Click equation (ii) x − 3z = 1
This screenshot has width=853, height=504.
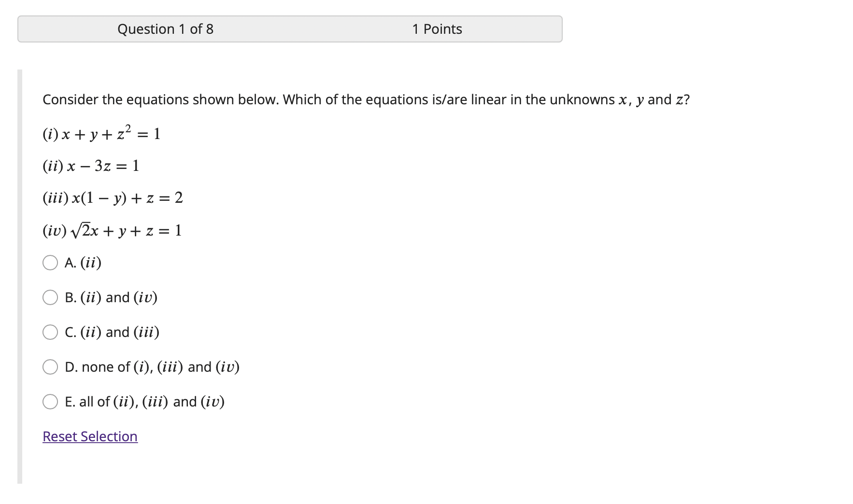click(90, 166)
